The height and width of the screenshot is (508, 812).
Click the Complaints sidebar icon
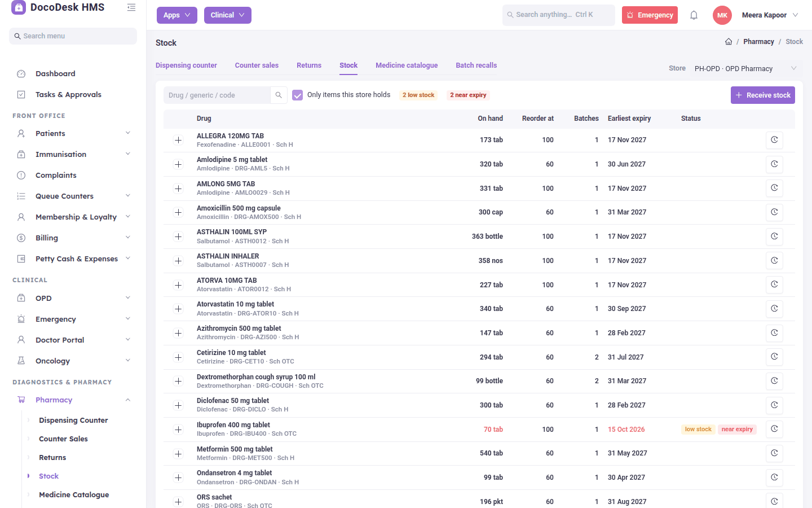coord(21,176)
